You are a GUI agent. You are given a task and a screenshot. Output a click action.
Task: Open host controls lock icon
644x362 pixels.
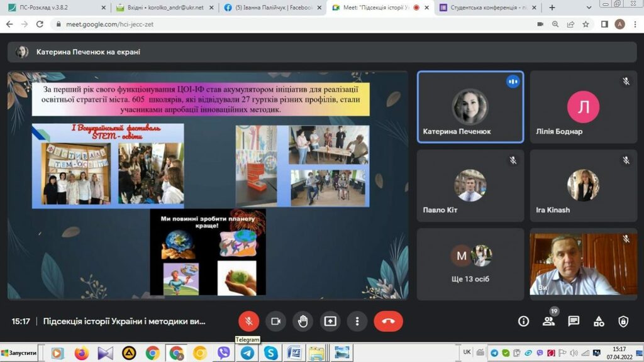(623, 321)
